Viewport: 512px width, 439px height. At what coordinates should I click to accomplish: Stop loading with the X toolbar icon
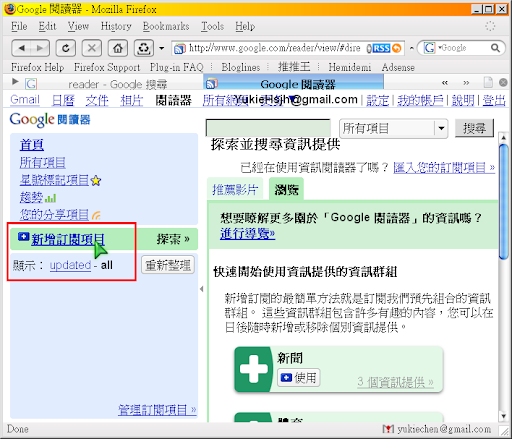pyautogui.click(x=92, y=48)
